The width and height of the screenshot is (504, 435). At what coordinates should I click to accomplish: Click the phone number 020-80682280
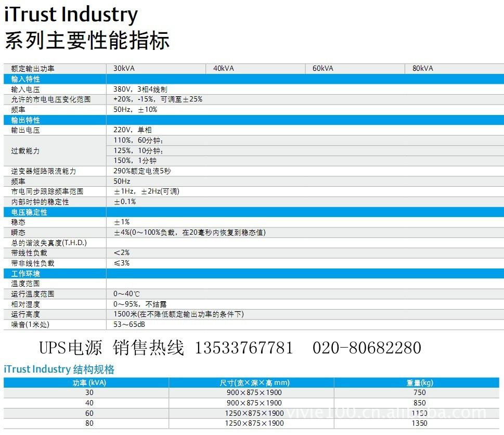coord(367,348)
